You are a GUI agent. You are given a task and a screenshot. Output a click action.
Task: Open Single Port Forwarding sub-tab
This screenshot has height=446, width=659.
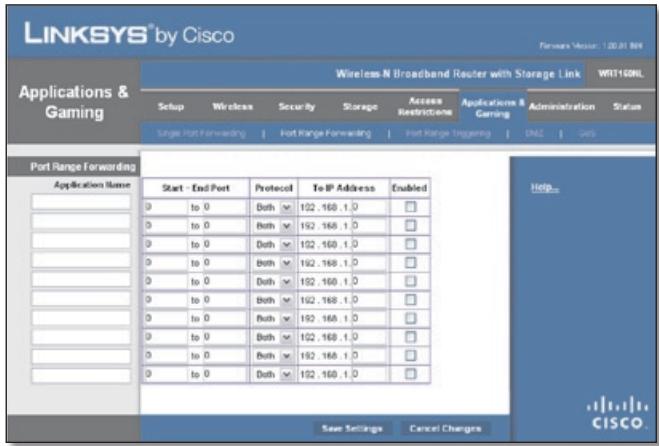pos(201,134)
